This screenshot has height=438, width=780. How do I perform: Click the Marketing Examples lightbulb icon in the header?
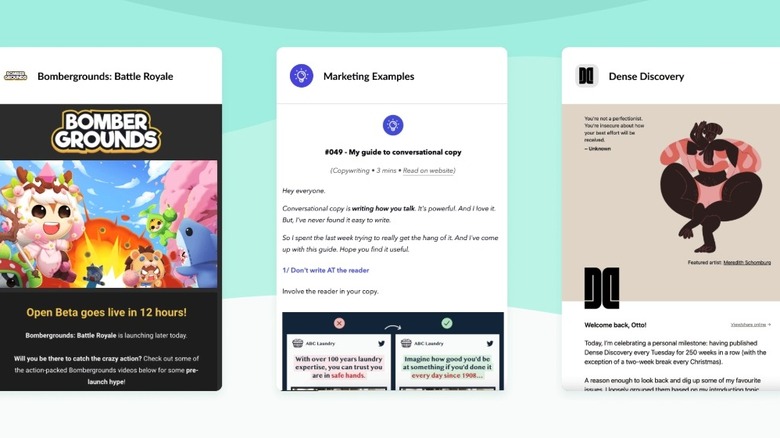click(x=301, y=76)
